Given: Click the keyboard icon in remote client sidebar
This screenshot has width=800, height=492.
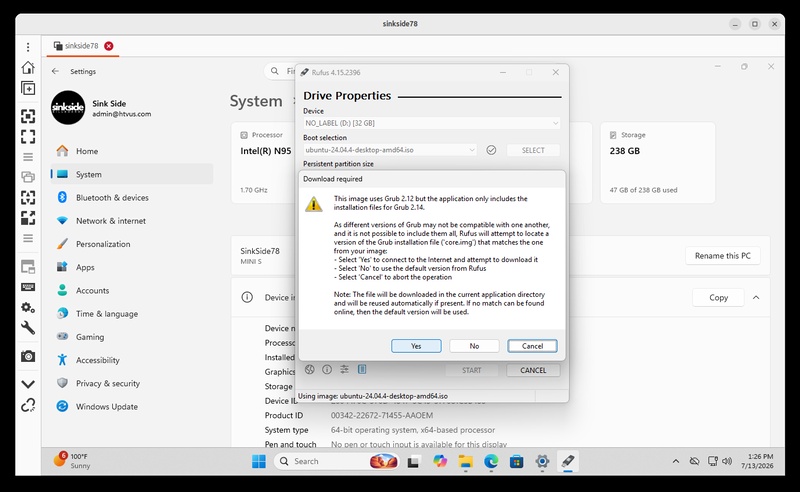Looking at the screenshot, I should pos(28,287).
